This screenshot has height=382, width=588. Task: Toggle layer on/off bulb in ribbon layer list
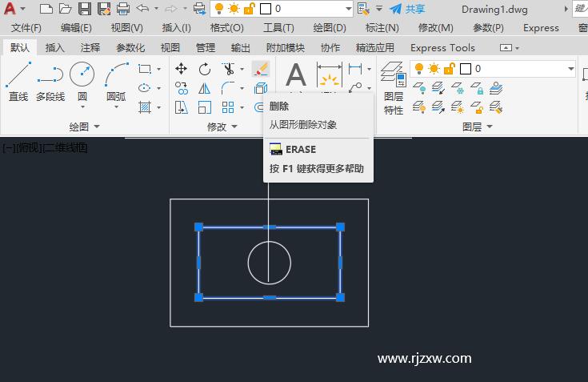(419, 69)
